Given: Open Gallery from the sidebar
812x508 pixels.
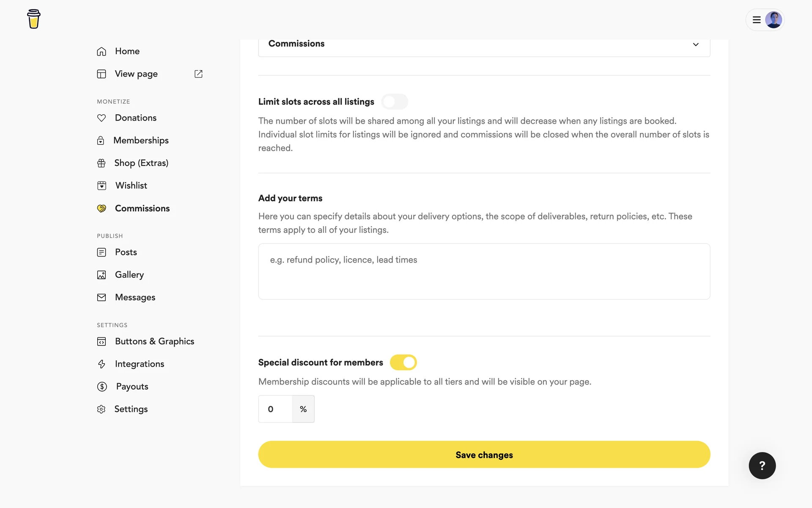Looking at the screenshot, I should 129,275.
